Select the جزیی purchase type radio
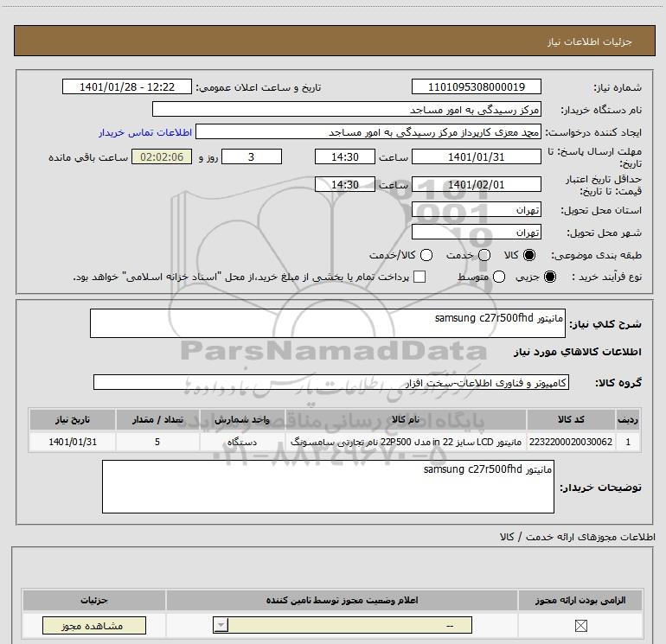 (549, 277)
